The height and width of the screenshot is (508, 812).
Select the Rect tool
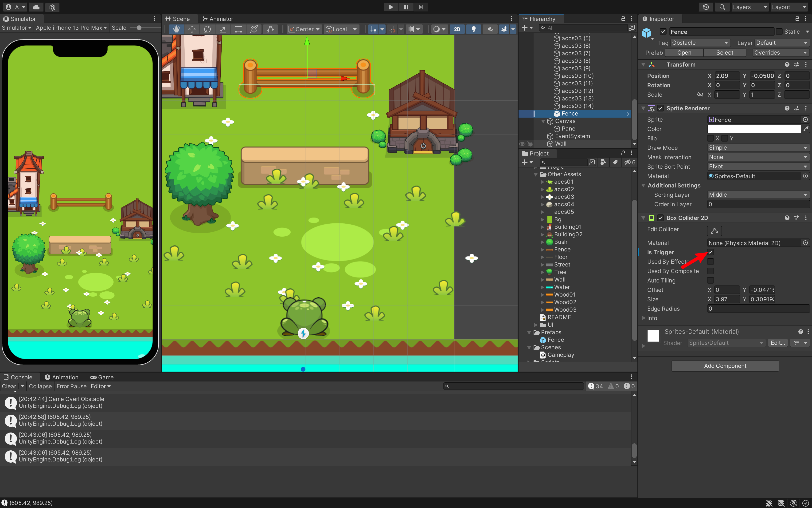click(x=238, y=29)
